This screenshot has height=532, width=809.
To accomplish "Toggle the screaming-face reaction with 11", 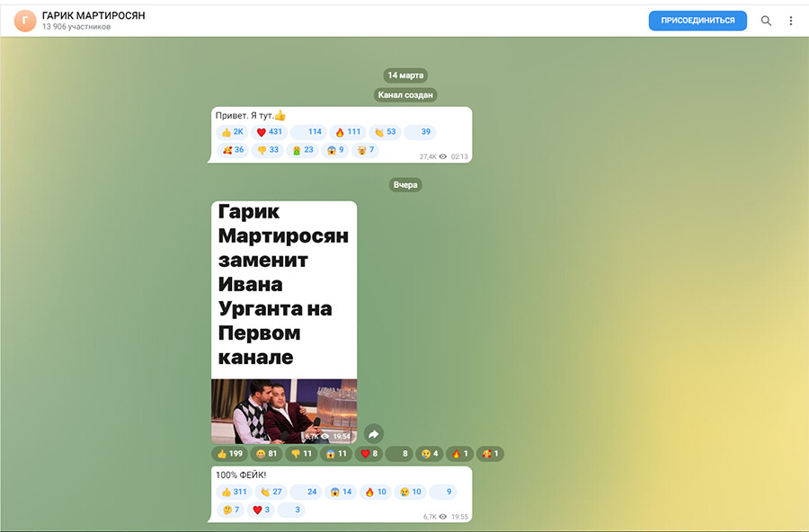I will click(x=336, y=454).
